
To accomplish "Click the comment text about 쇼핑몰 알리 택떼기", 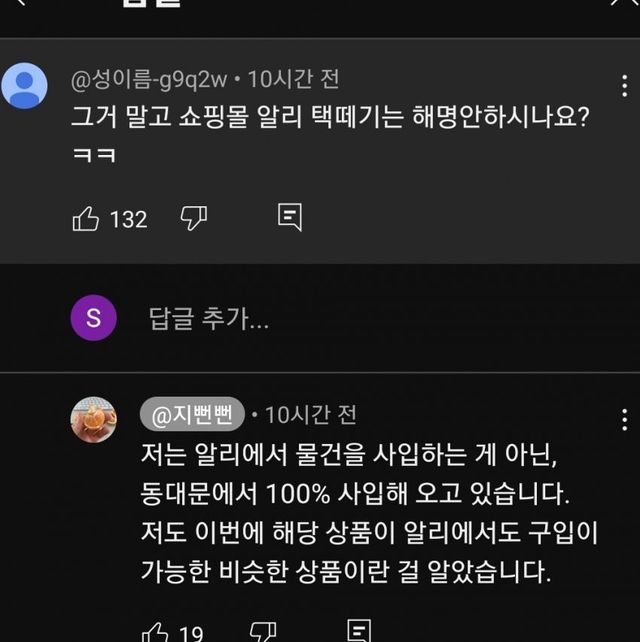I will click(329, 116).
